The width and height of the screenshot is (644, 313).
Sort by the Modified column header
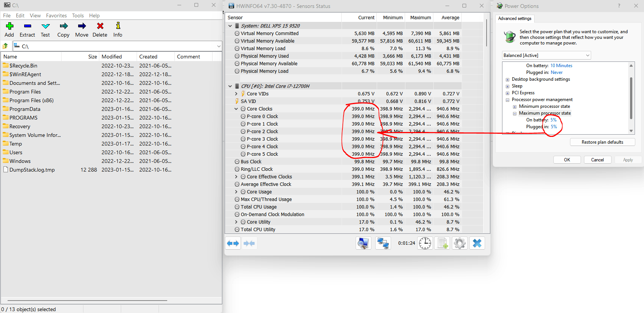coord(118,57)
